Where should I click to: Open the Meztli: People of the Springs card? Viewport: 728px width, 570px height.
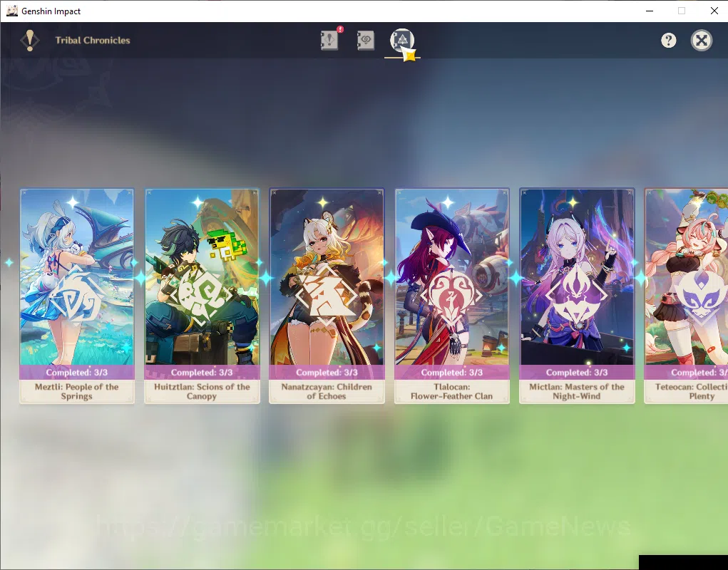77,296
